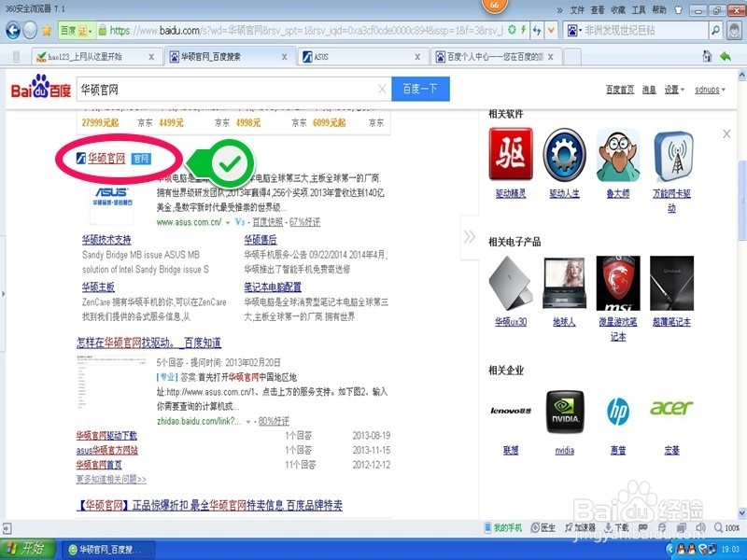Open 鲁大师 software icon

618,154
